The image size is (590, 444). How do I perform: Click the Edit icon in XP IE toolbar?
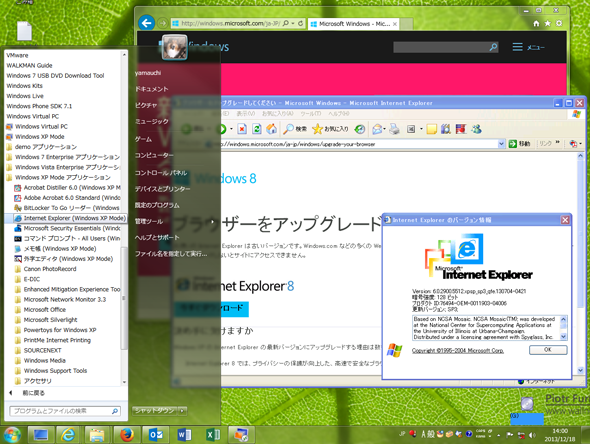click(411, 129)
